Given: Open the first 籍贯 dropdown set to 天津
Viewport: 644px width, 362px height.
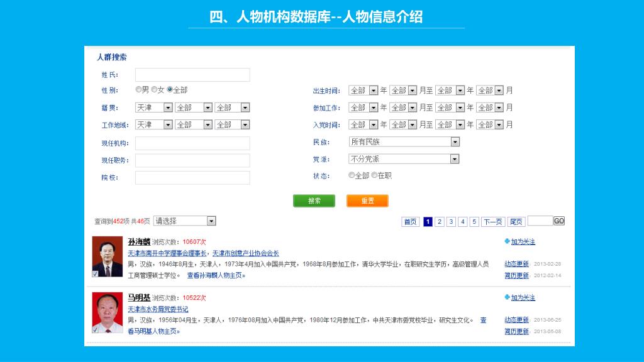Looking at the screenshot, I should [x=154, y=107].
